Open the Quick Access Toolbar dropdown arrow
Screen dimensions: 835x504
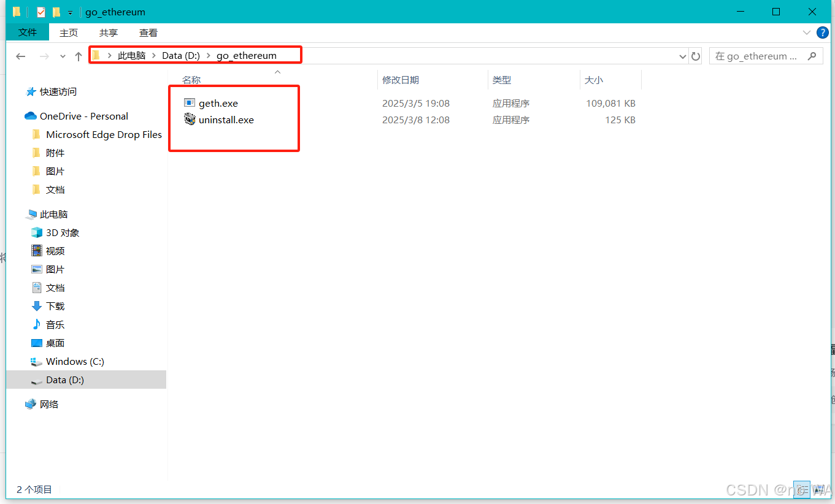[x=70, y=12]
